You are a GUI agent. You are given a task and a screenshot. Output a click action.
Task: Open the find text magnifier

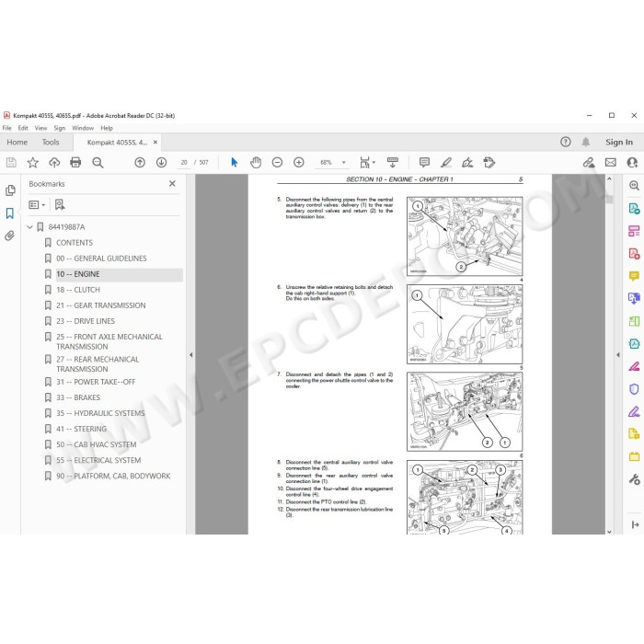pyautogui.click(x=98, y=163)
